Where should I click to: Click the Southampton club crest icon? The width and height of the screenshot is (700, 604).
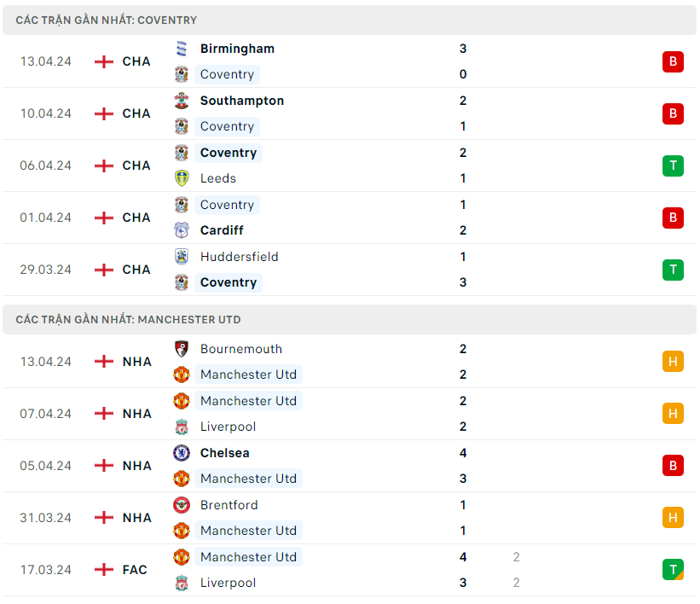[x=181, y=101]
